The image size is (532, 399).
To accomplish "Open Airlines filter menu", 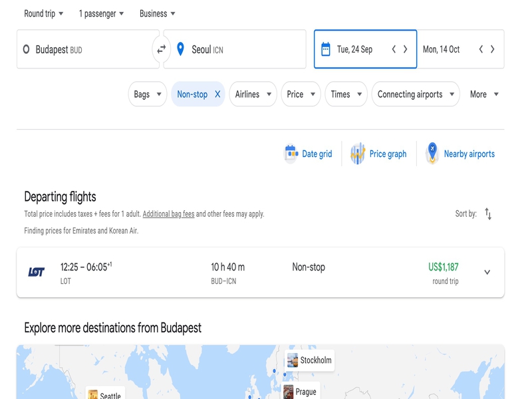I will pos(253,94).
